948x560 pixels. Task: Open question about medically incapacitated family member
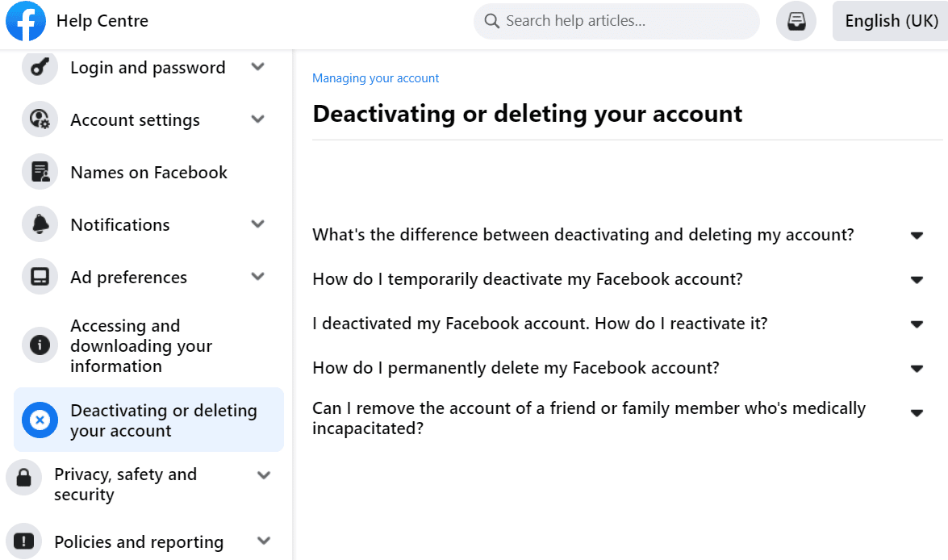coord(590,418)
